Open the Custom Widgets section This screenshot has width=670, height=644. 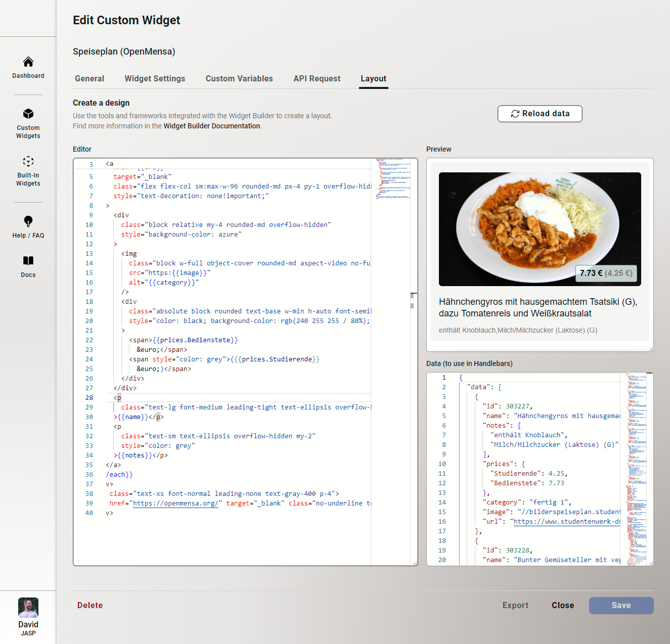pos(28,122)
